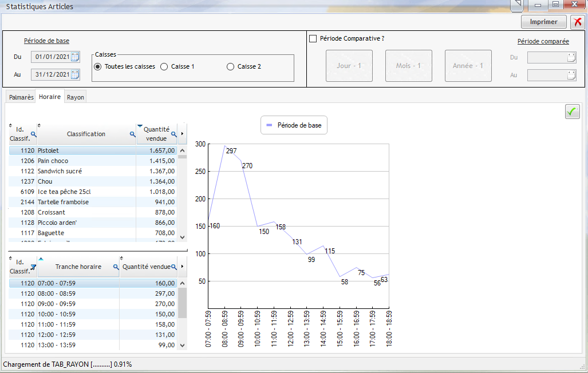
Task: Expand the upper table column menu arrow
Action: tap(182, 134)
